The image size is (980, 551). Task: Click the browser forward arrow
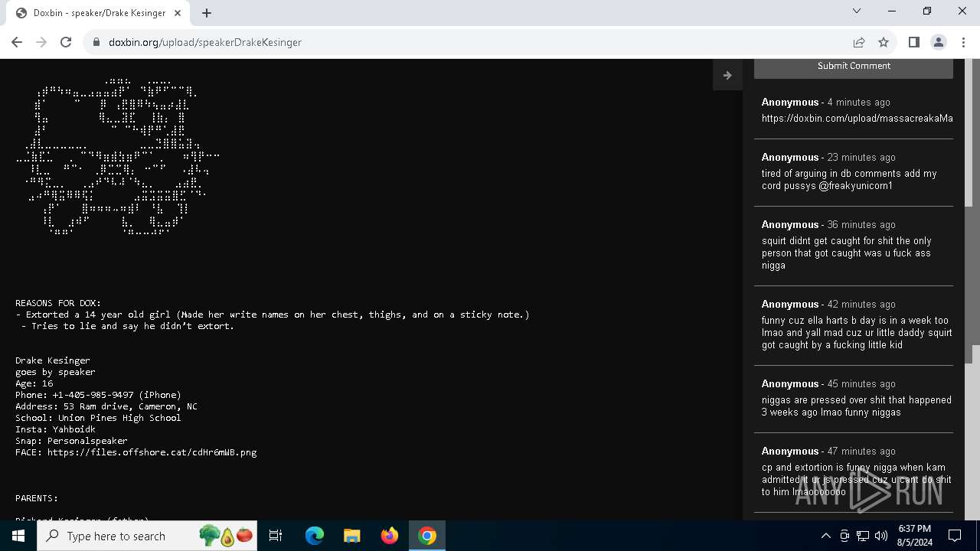(x=41, y=42)
